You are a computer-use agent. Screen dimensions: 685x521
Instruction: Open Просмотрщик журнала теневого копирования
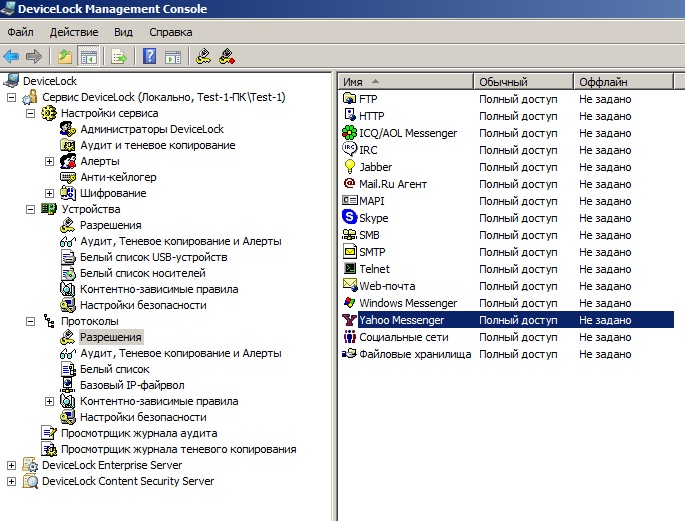point(179,449)
